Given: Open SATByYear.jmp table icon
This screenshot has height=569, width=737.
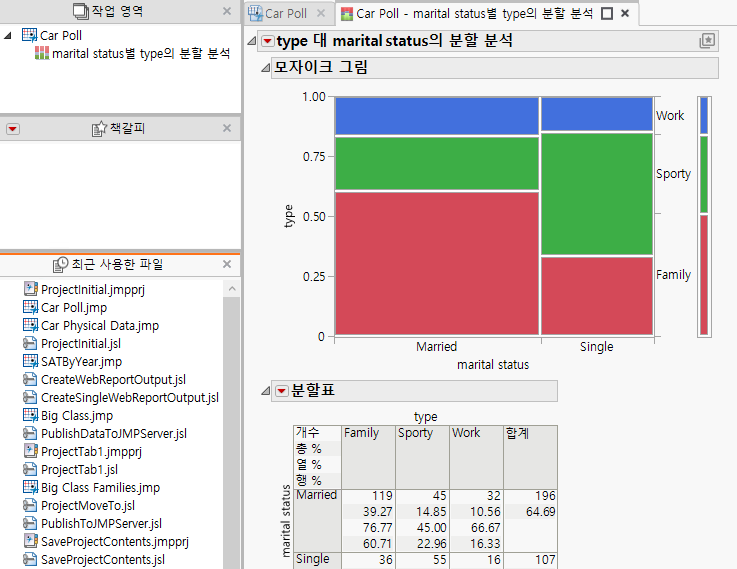Looking at the screenshot, I should [x=31, y=361].
